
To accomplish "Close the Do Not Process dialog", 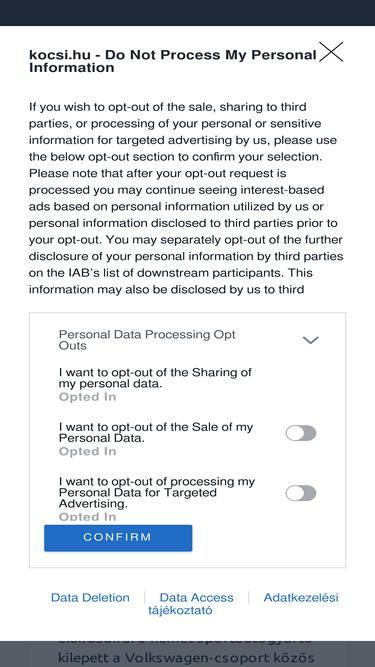I will point(331,52).
